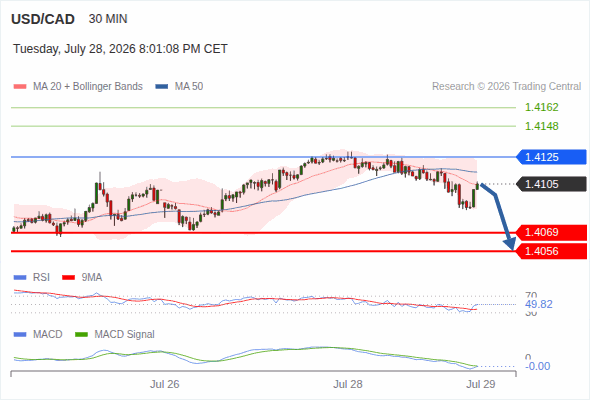Click the blue 1.4125 pivot price tag
This screenshot has width=590, height=400.
(551, 157)
